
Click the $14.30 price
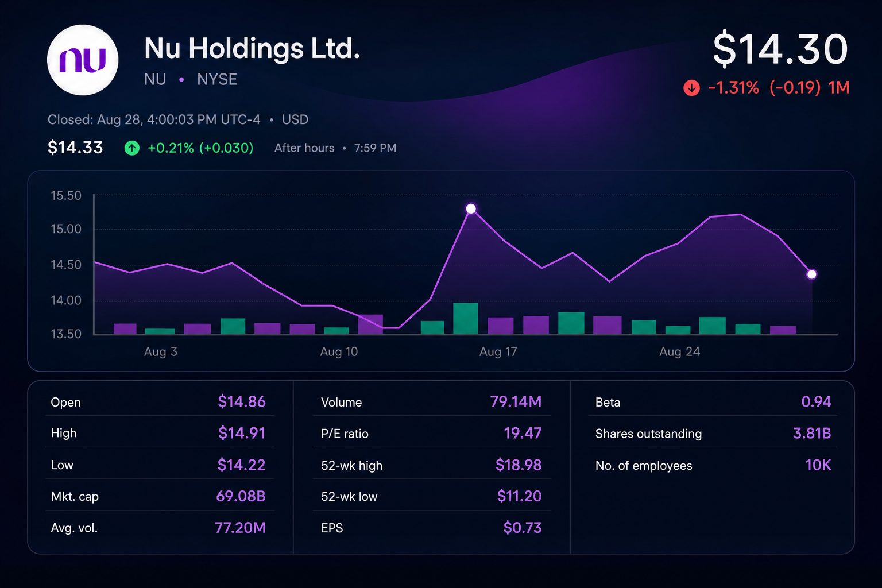(x=780, y=49)
